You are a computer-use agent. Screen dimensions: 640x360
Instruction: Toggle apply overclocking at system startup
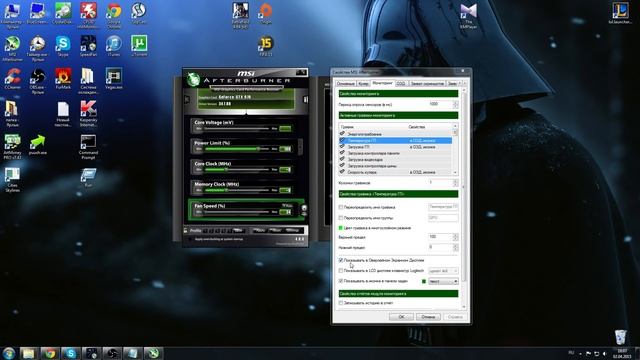(x=190, y=239)
